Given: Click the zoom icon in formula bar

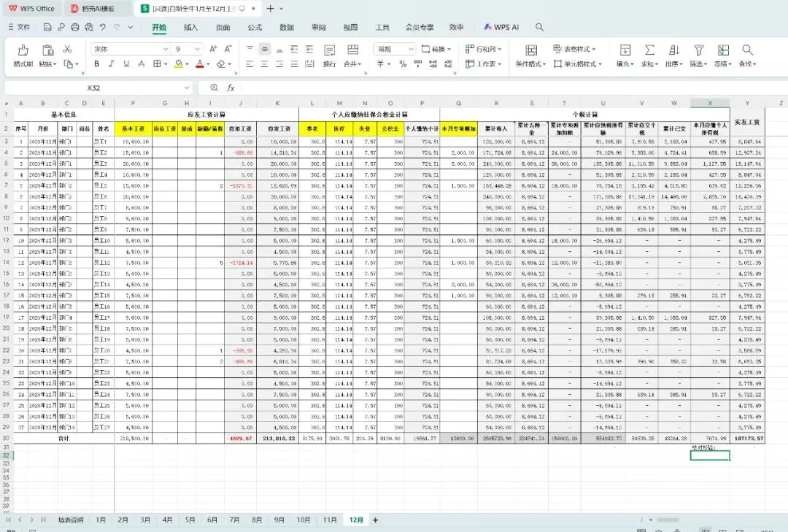Looking at the screenshot, I should coord(214,88).
